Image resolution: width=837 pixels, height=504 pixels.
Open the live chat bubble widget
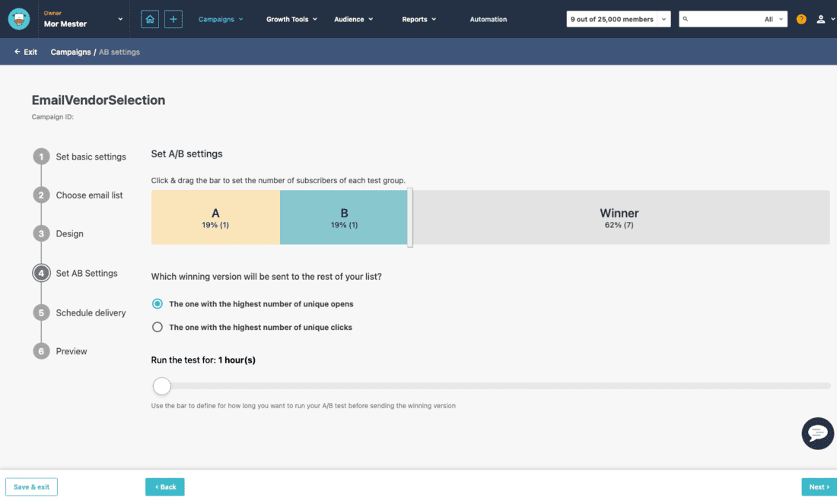click(817, 433)
